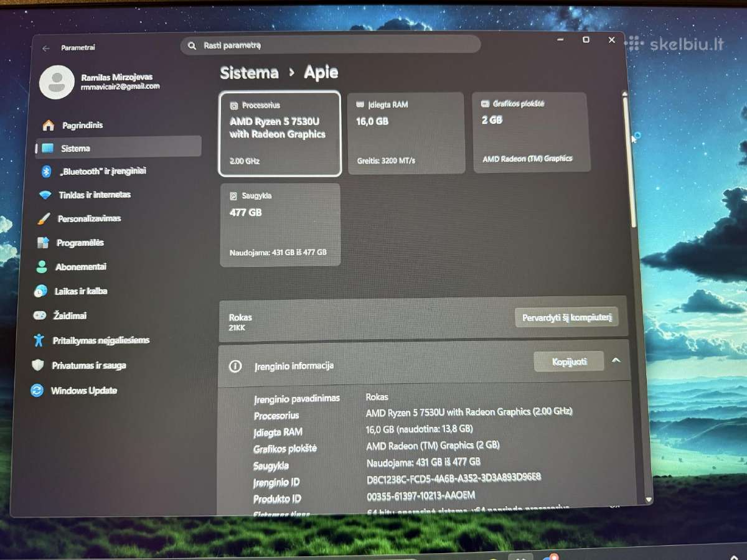Screen dimensions: 747x560
Task: Click the Saugykla disk icon
Action: click(x=234, y=196)
